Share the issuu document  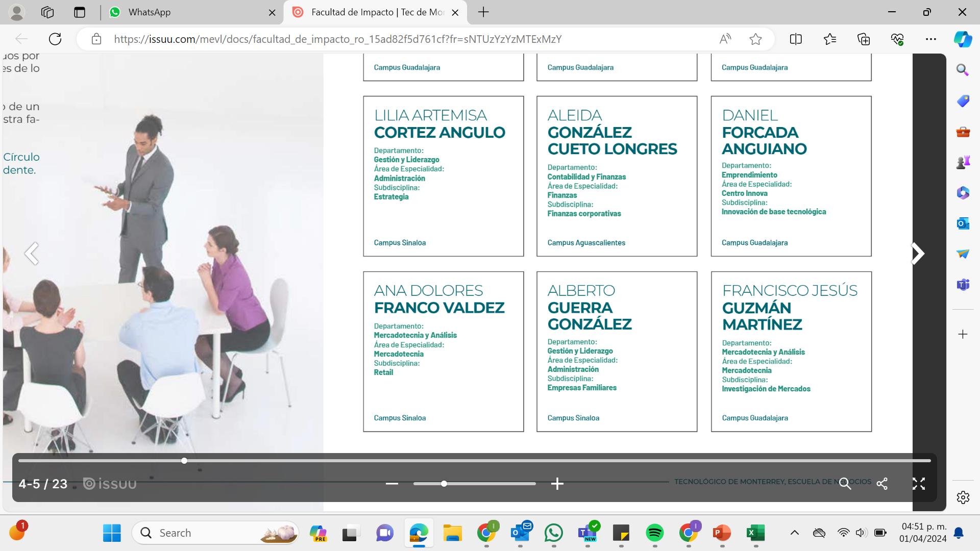pos(882,484)
